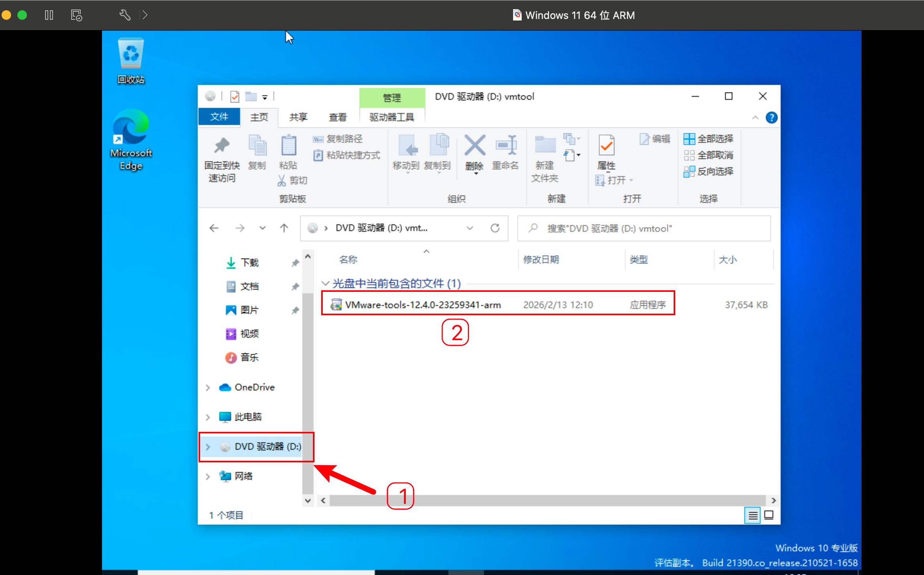The height and width of the screenshot is (575, 924).
Task: Switch to large icons view toggle
Action: click(x=769, y=515)
